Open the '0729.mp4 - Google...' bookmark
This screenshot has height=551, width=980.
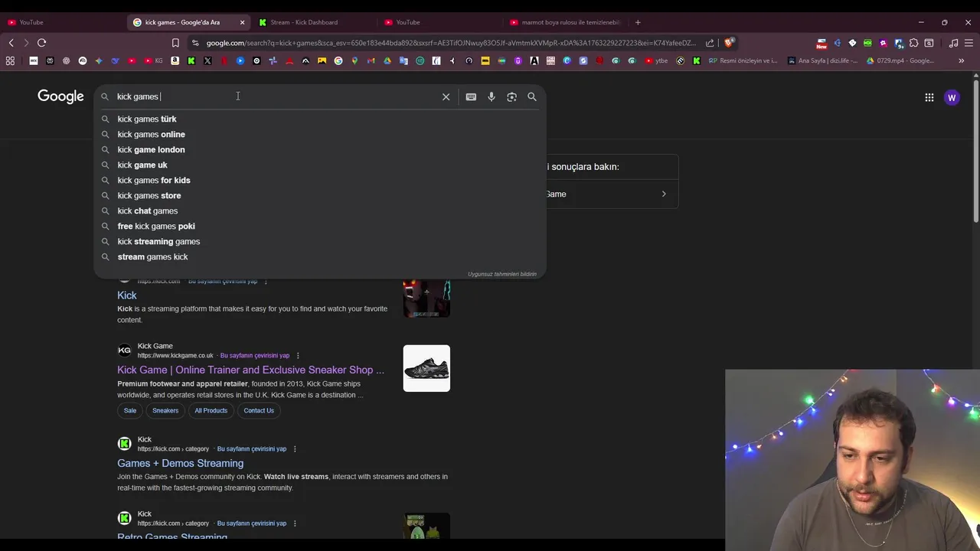pos(901,60)
